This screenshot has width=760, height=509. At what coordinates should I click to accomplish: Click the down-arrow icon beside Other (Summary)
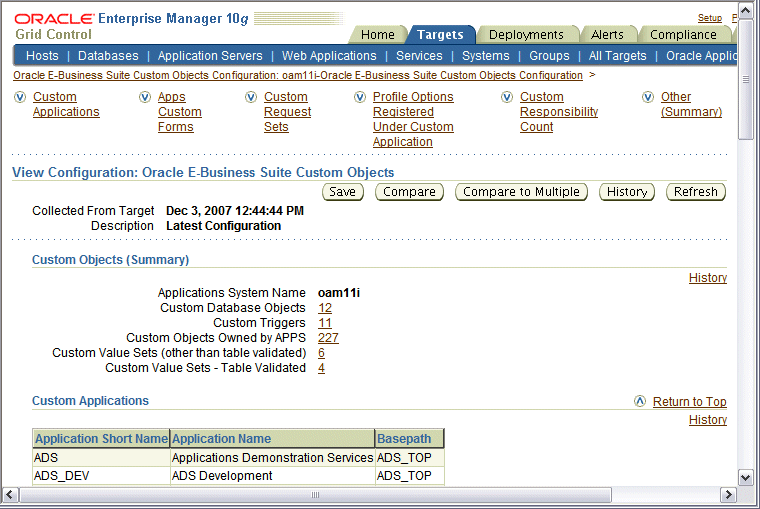648,97
